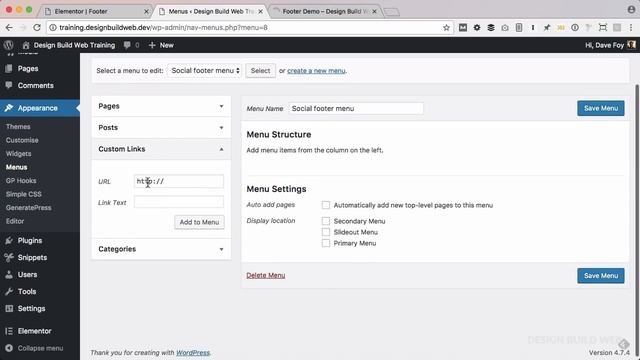The height and width of the screenshot is (360, 640).
Task: Click Collapse menu at sidebar bottom
Action: (x=40, y=348)
